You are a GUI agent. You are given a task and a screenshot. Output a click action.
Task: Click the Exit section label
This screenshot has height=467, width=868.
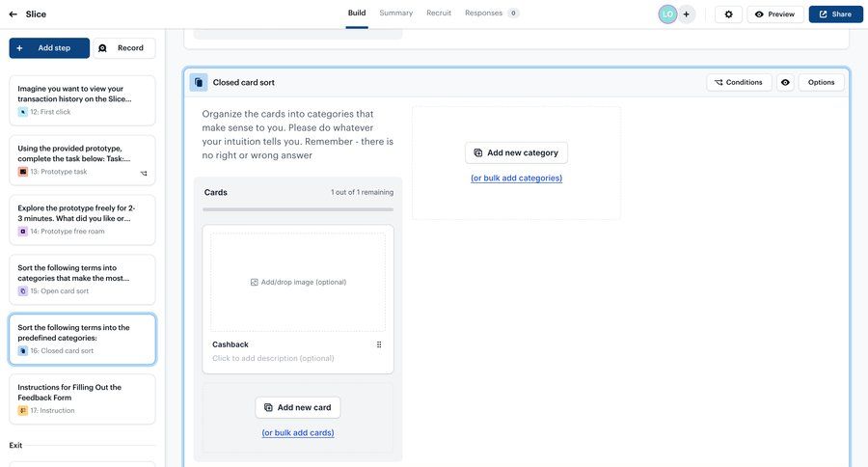[15, 446]
